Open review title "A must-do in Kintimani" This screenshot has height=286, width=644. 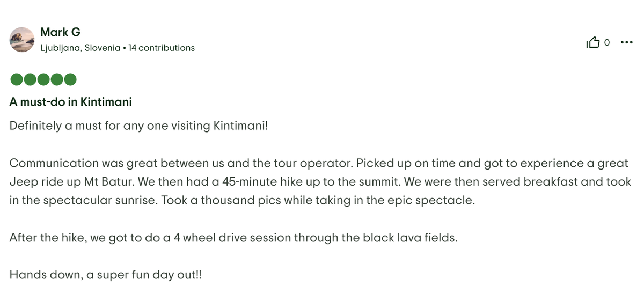click(70, 101)
